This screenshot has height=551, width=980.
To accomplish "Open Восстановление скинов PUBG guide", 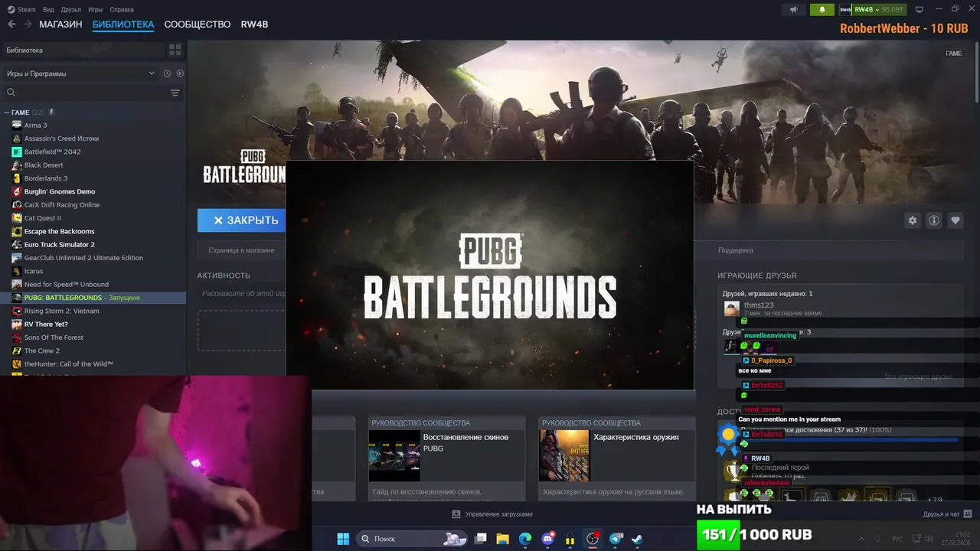I will click(446, 459).
